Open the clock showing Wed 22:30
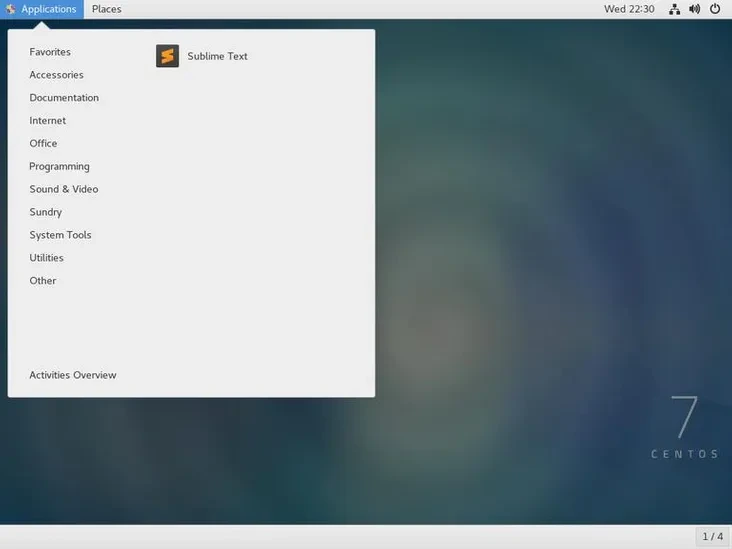 pos(629,9)
